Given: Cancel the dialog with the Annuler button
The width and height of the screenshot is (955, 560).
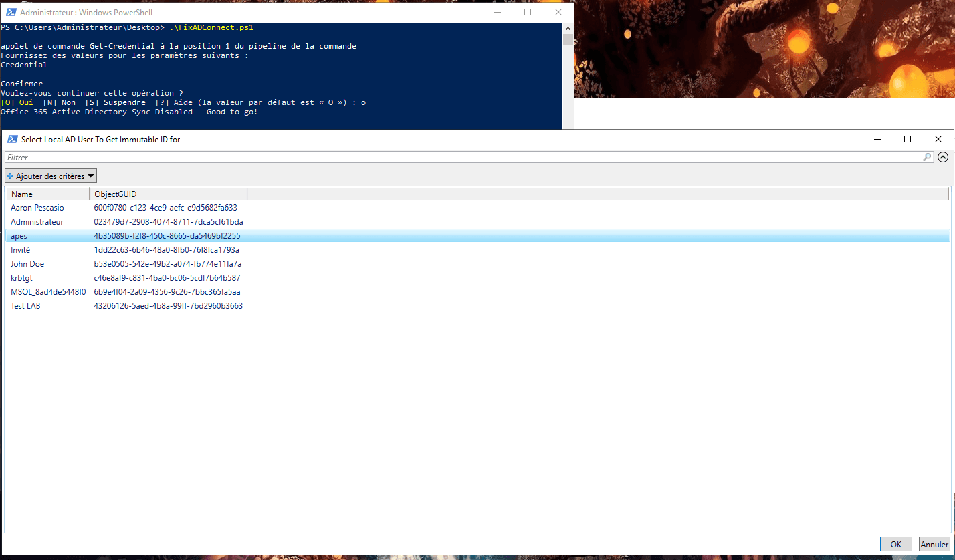Looking at the screenshot, I should 934,544.
